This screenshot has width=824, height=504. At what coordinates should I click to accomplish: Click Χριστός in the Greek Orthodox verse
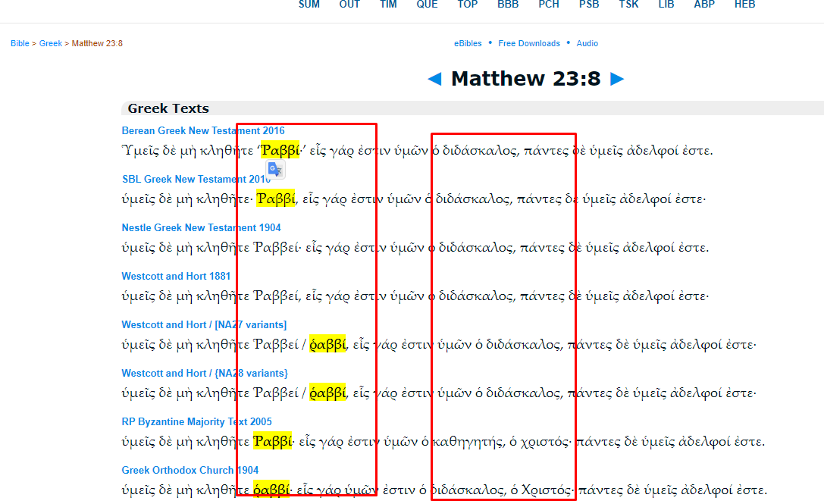pos(546,490)
